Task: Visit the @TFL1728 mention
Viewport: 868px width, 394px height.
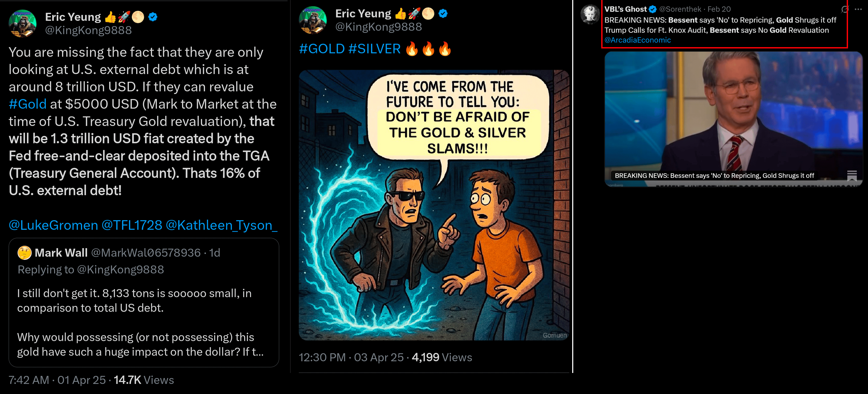Action: point(132,225)
